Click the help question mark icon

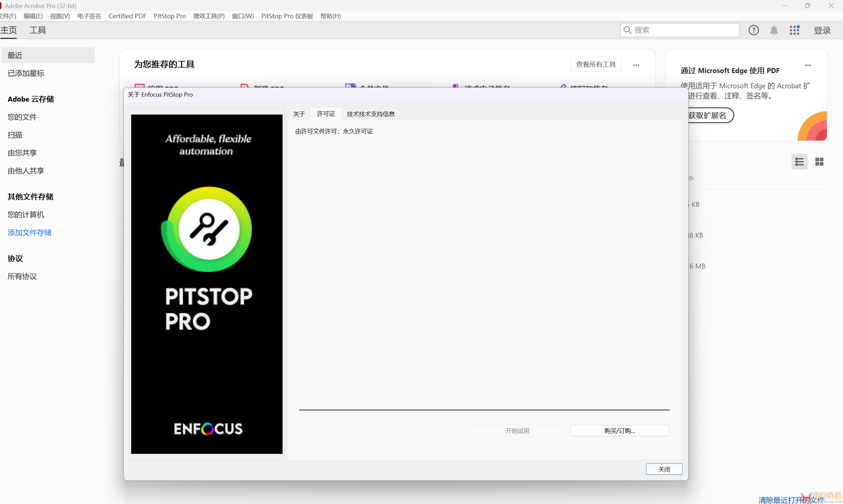753,30
